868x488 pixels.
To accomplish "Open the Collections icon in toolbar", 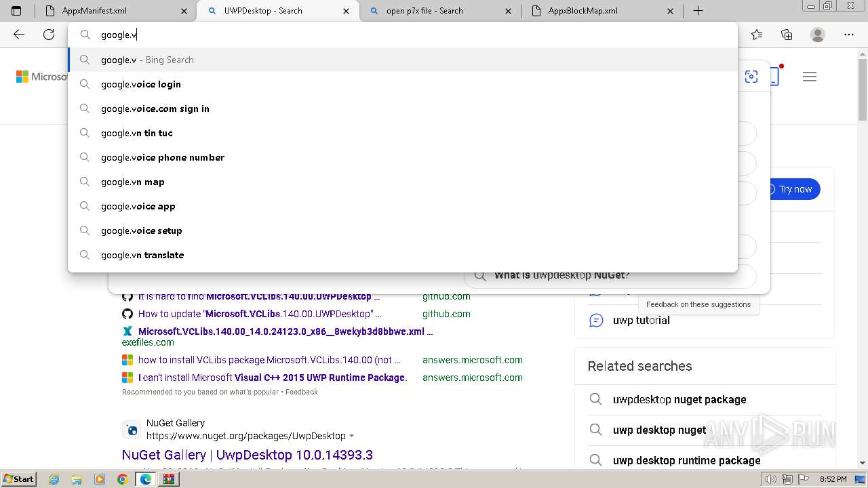I will [787, 35].
